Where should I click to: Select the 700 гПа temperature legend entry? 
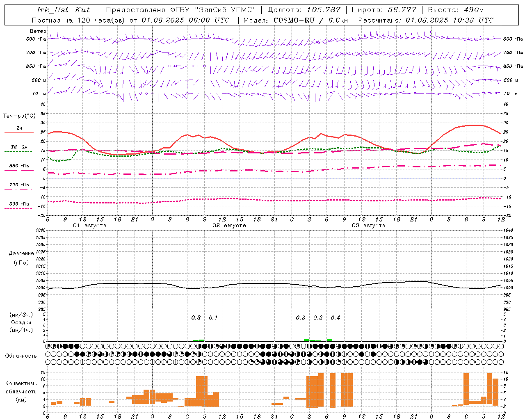[x=19, y=185]
